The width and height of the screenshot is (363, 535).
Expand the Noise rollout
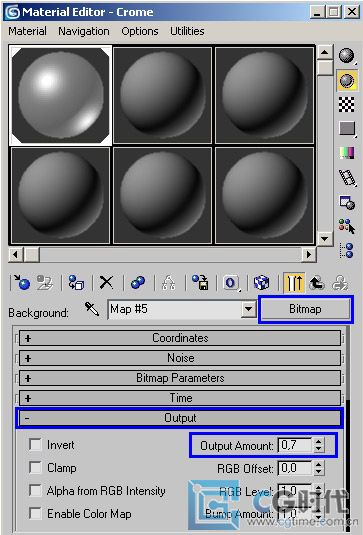(x=180, y=358)
